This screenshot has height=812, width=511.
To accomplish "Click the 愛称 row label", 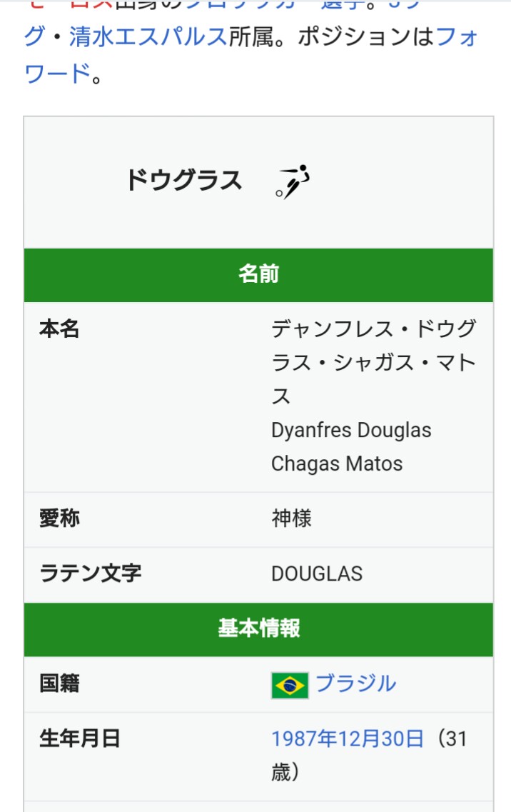I will pos(59,518).
